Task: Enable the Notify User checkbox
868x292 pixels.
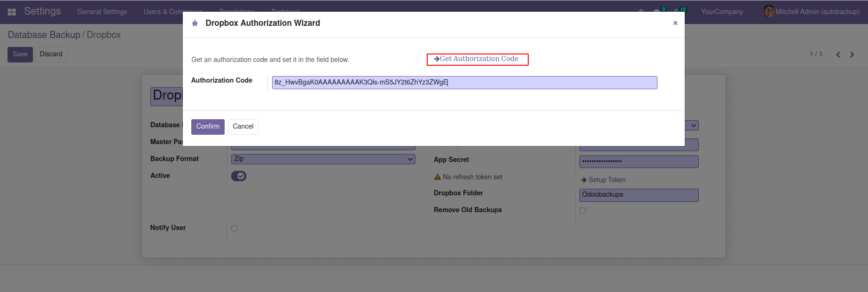Action: click(235, 229)
